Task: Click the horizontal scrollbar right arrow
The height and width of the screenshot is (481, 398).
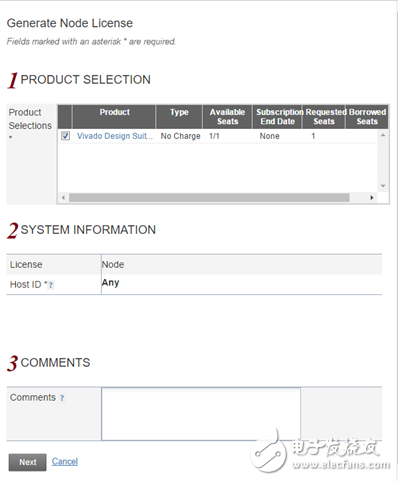Action: coord(372,198)
